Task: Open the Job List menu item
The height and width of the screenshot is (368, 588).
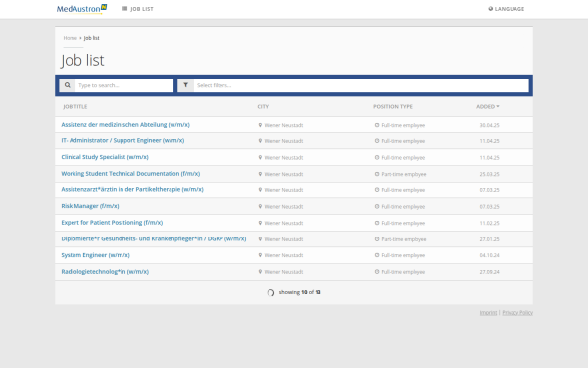Action: [137, 9]
